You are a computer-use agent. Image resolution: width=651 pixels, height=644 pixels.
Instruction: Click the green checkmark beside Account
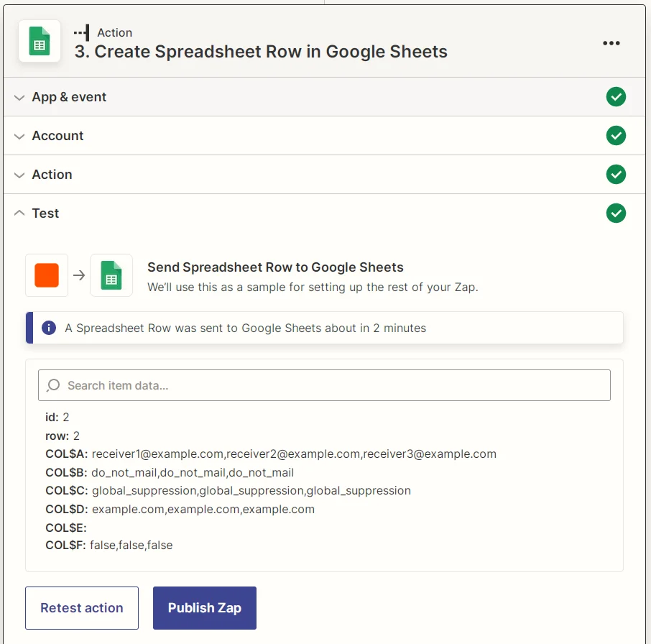point(616,135)
